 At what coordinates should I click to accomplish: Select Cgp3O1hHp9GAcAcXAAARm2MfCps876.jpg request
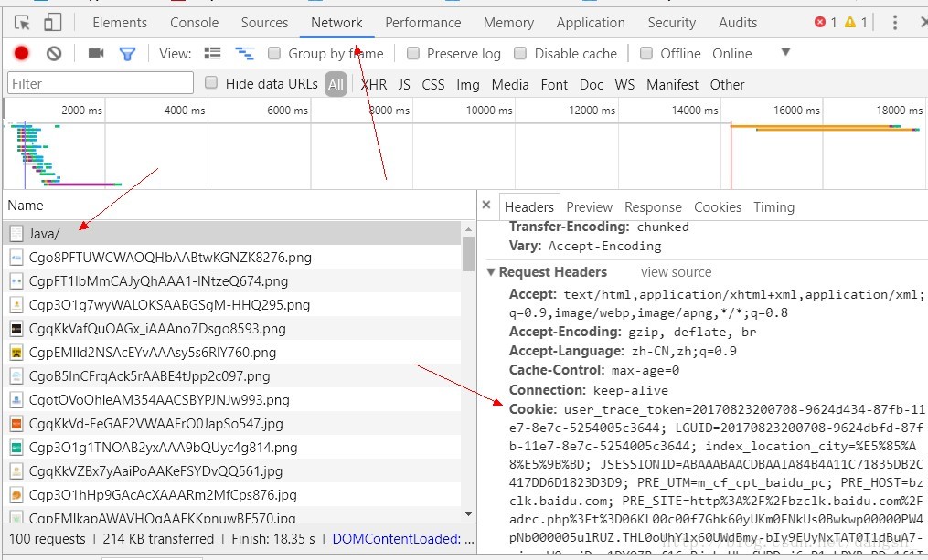pyautogui.click(x=232, y=495)
